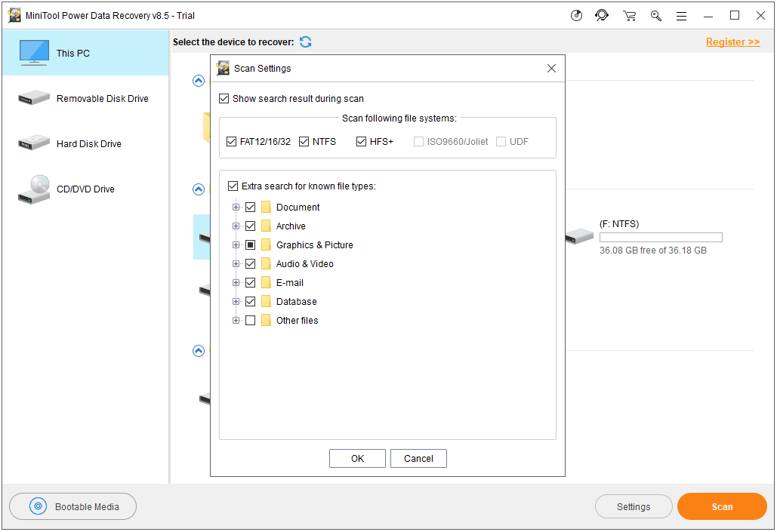777x532 pixels.
Task: Open the shopping cart icon
Action: point(629,16)
